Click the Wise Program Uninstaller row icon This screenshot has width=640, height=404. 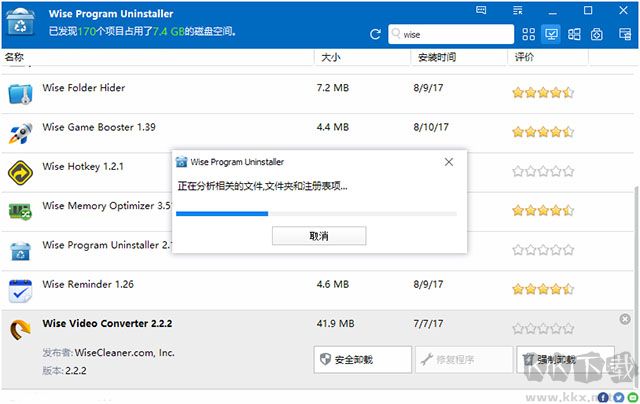tap(20, 251)
